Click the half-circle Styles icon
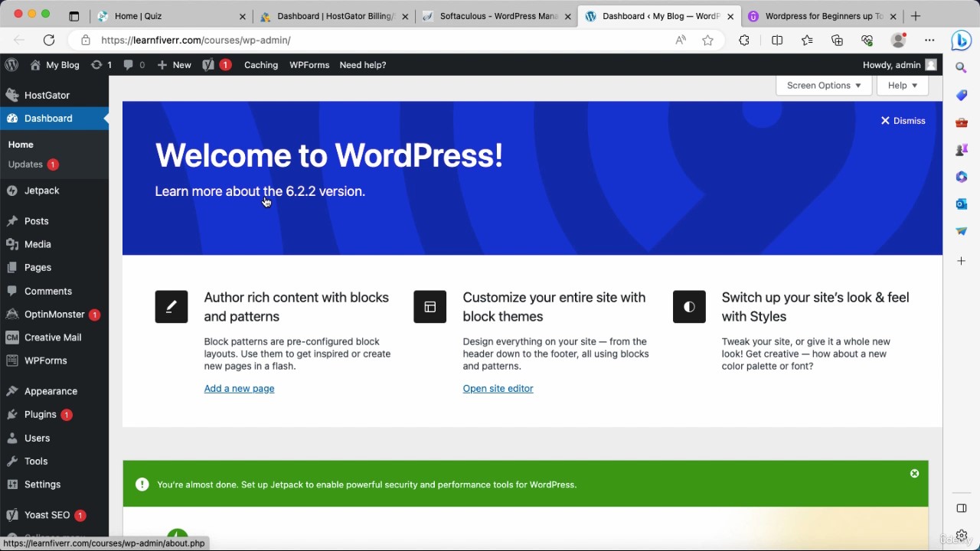The height and width of the screenshot is (551, 980). (689, 307)
